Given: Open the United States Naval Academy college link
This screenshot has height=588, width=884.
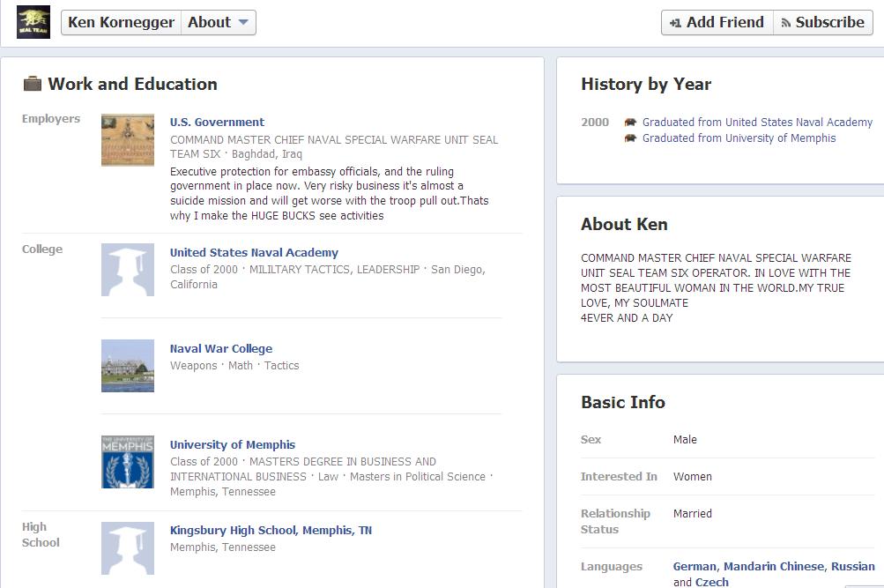Looking at the screenshot, I should click(x=254, y=253).
